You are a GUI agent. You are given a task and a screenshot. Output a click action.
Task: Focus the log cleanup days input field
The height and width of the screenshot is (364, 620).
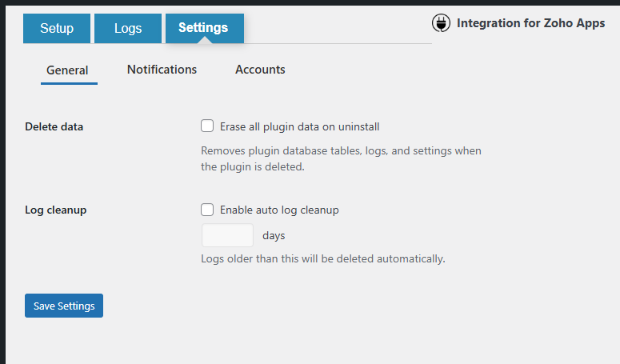tap(227, 235)
